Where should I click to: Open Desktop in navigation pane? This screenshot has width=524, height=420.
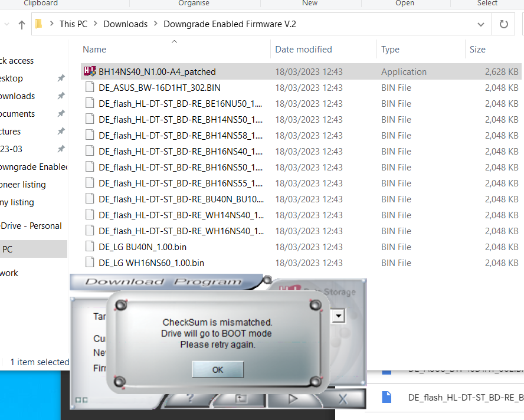[11, 78]
